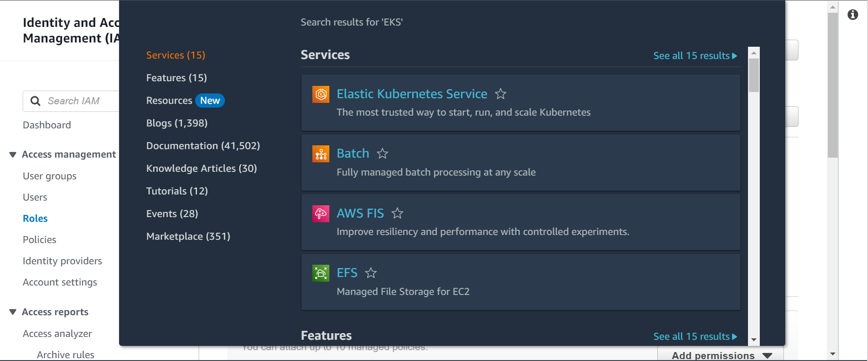868x361 pixels.
Task: Collapse the Access management section
Action: pos(13,154)
